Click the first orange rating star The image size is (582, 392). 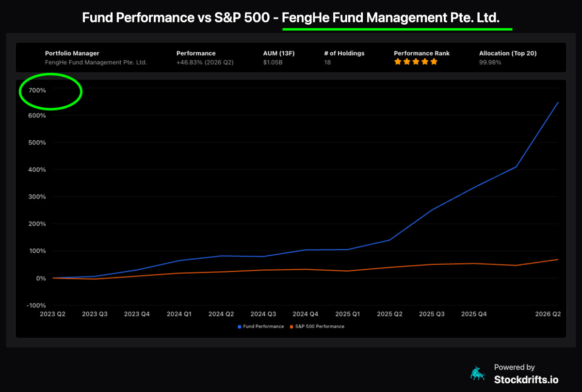coord(398,62)
